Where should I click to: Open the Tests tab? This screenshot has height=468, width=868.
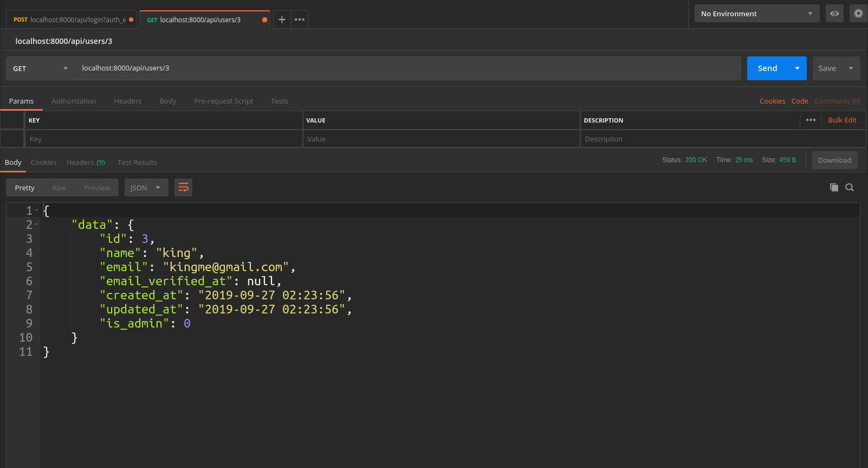click(280, 101)
